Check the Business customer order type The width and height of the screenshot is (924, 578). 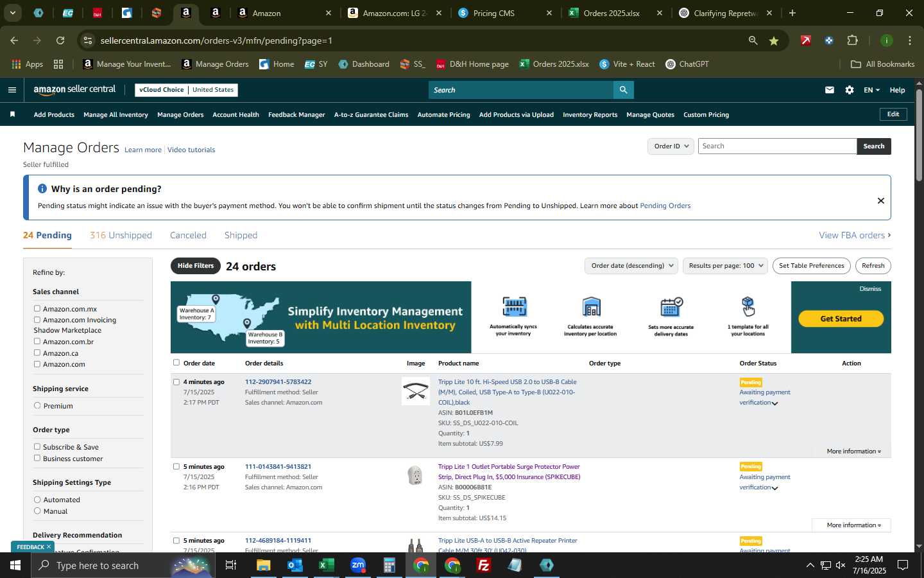[37, 459]
